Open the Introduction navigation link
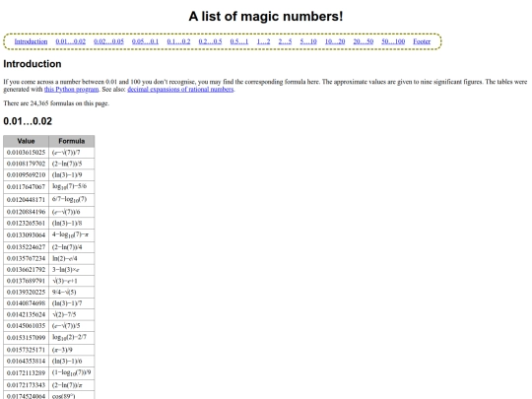 coord(31,41)
